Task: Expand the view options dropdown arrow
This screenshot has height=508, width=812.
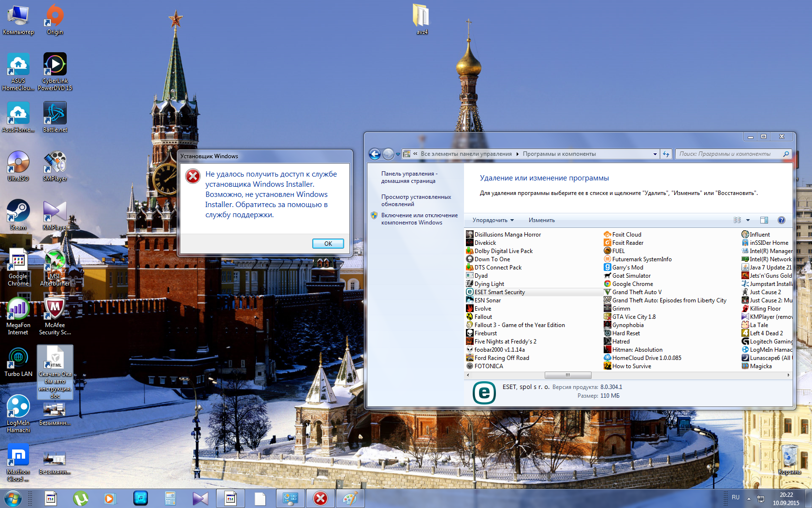Action: tap(748, 220)
